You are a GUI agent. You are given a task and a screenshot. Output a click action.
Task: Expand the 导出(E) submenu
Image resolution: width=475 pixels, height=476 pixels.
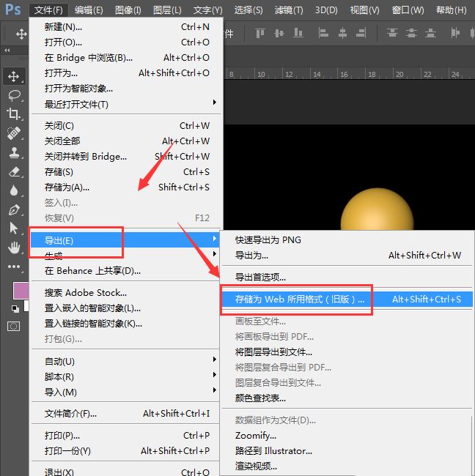click(125, 240)
